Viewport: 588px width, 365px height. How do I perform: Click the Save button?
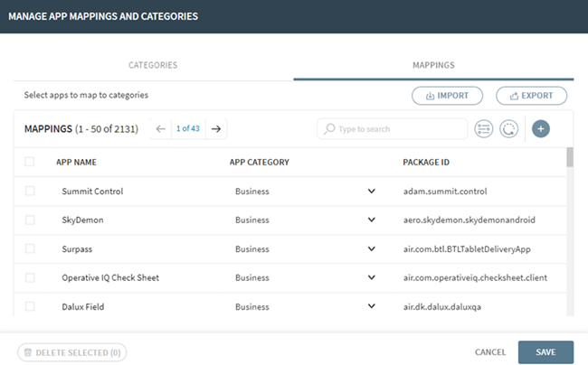(546, 352)
